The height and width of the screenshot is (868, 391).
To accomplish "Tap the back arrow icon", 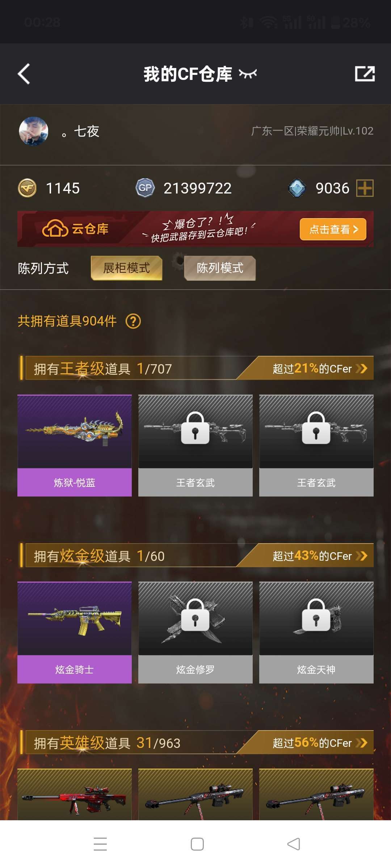I will coord(24,74).
